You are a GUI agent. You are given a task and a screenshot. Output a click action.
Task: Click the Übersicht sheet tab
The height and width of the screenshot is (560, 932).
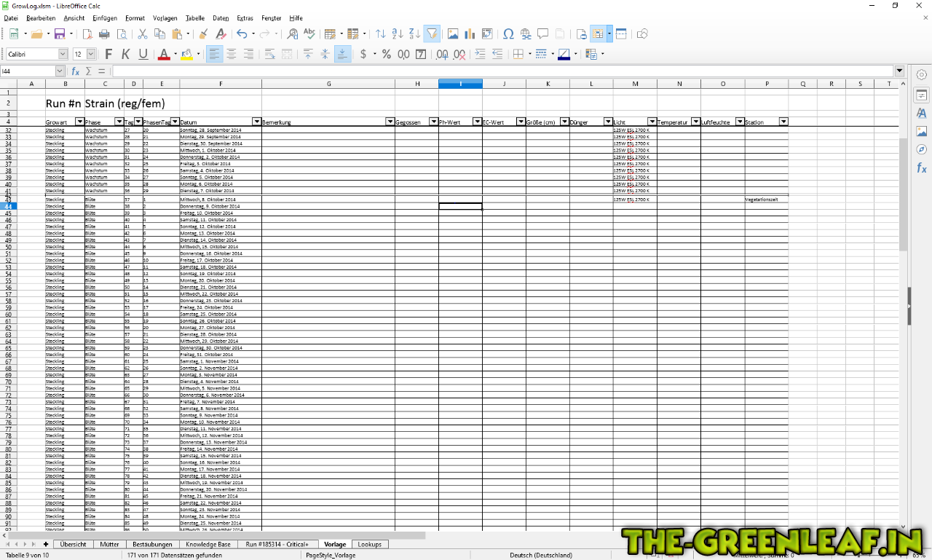[x=74, y=544]
